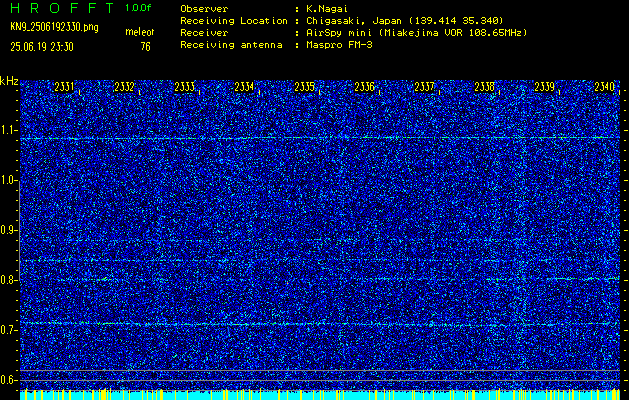This screenshot has height=400, width=629.
Task: Click the AirSpy mini receiver description
Action: pos(416,33)
